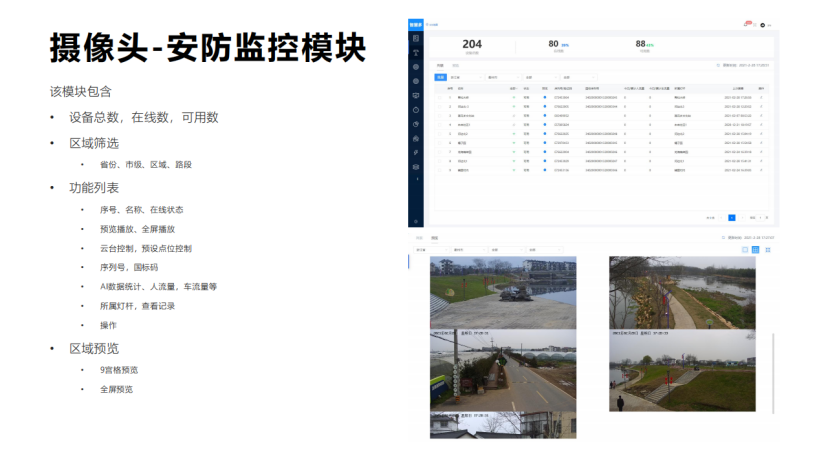Click the page-jump field in table pagination
Image resolution: width=828 pixels, height=465 pixels.
pyautogui.click(x=760, y=217)
